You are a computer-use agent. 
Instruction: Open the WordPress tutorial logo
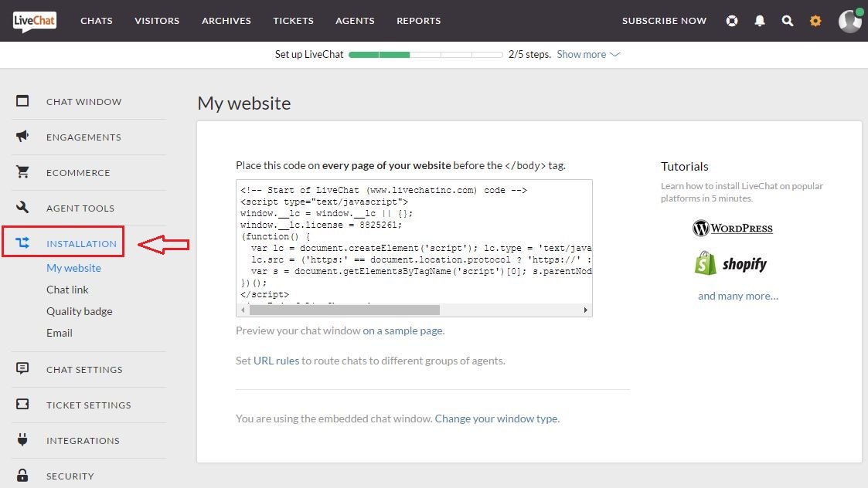click(x=733, y=228)
